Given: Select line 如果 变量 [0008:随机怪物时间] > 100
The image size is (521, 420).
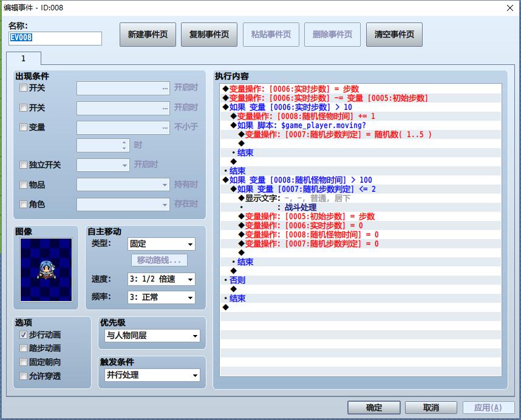Looking at the screenshot, I should (x=361, y=180).
